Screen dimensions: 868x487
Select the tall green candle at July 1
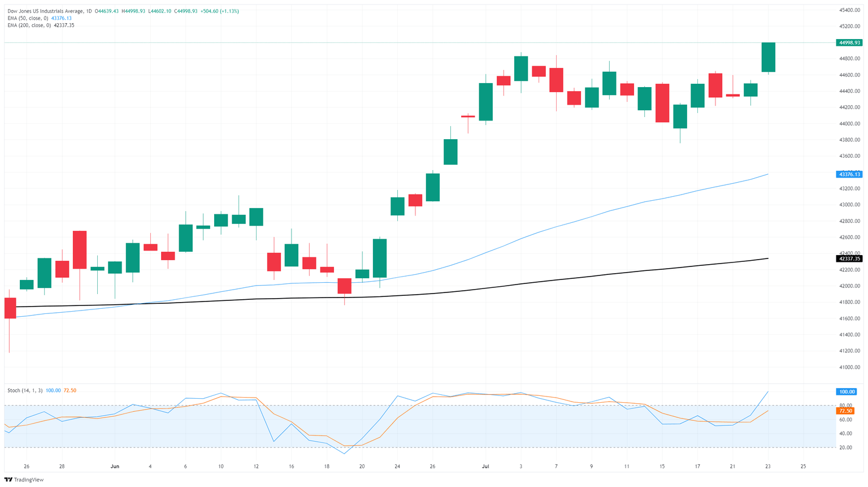(485, 102)
